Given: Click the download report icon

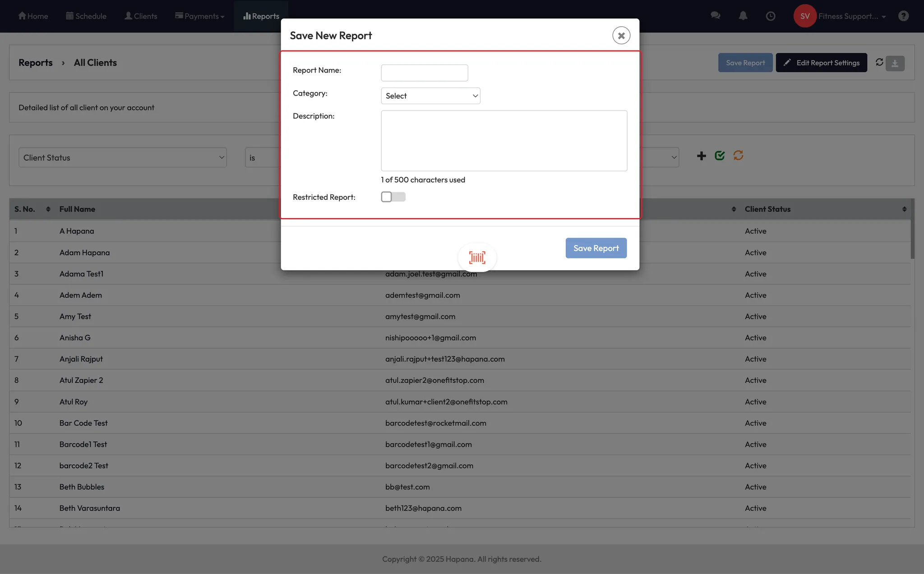Looking at the screenshot, I should click(x=895, y=63).
